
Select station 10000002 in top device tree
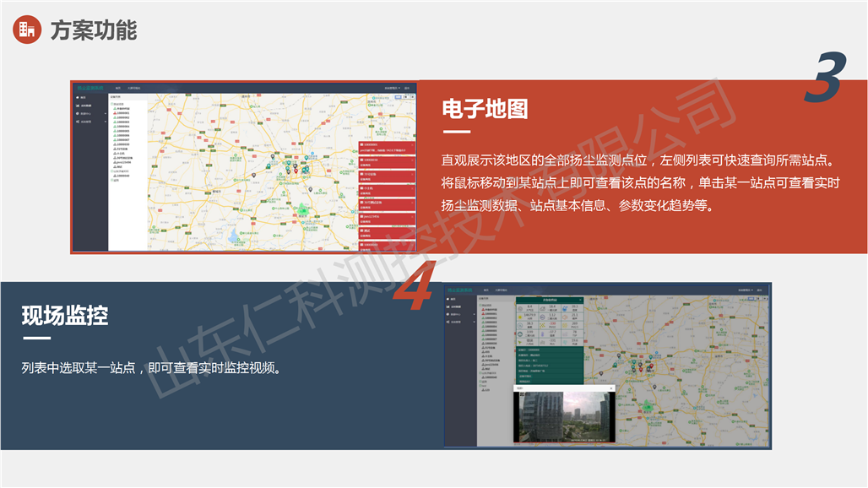pos(122,117)
